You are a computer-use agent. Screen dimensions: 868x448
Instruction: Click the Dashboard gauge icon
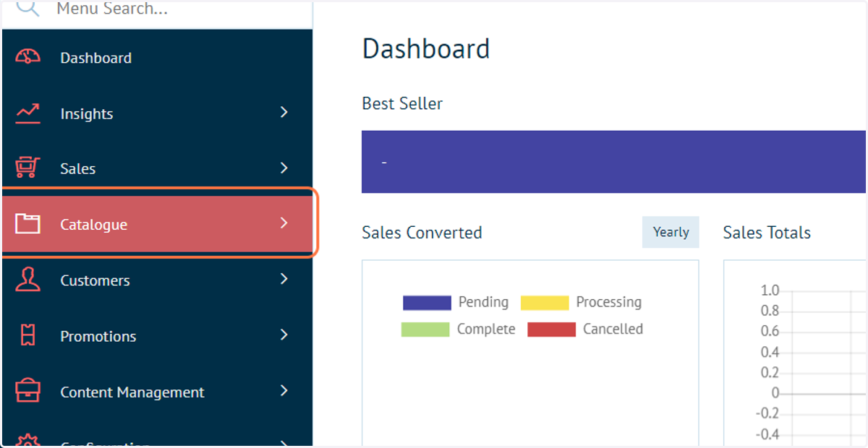[x=27, y=57]
